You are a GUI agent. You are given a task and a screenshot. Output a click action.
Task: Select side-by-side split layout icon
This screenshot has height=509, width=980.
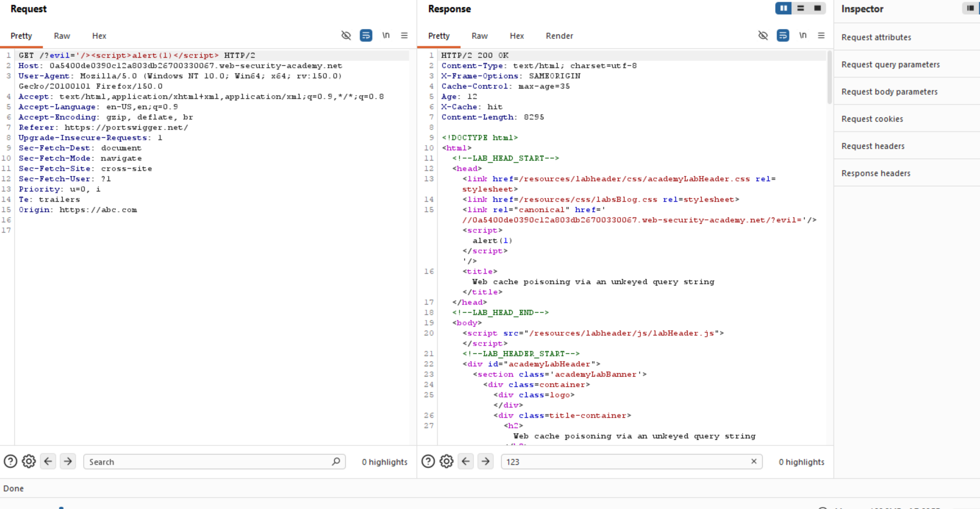pyautogui.click(x=783, y=8)
